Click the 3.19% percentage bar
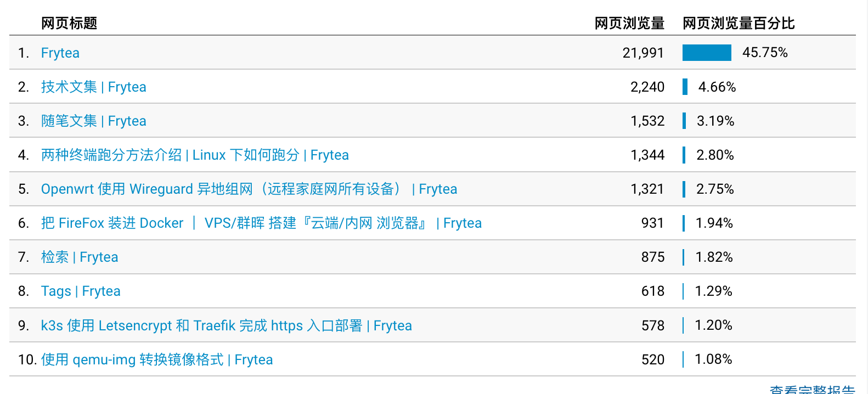Image resolution: width=868 pixels, height=394 pixels. click(x=684, y=121)
